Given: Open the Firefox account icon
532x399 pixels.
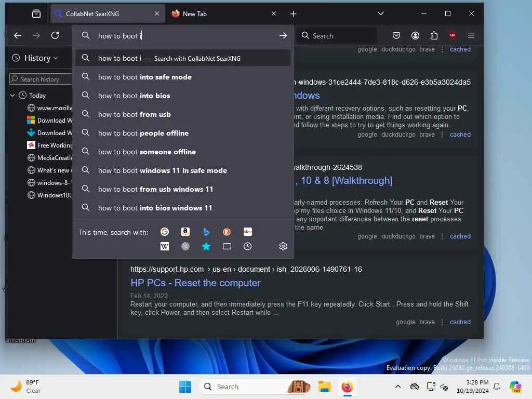Looking at the screenshot, I should point(415,35).
